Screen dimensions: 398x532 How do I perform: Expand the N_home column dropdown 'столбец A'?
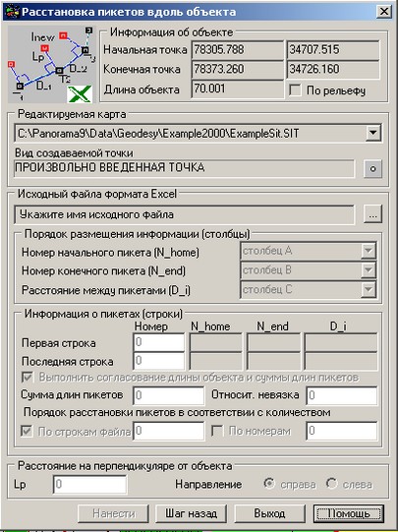coord(369,252)
